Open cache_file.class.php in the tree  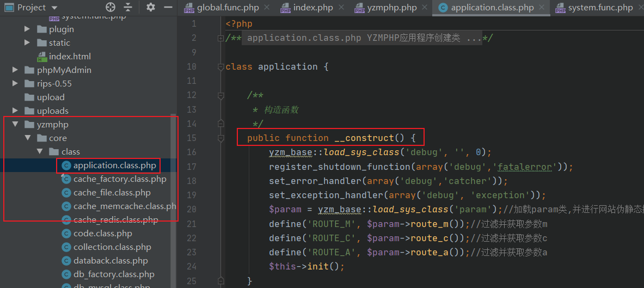(112, 193)
